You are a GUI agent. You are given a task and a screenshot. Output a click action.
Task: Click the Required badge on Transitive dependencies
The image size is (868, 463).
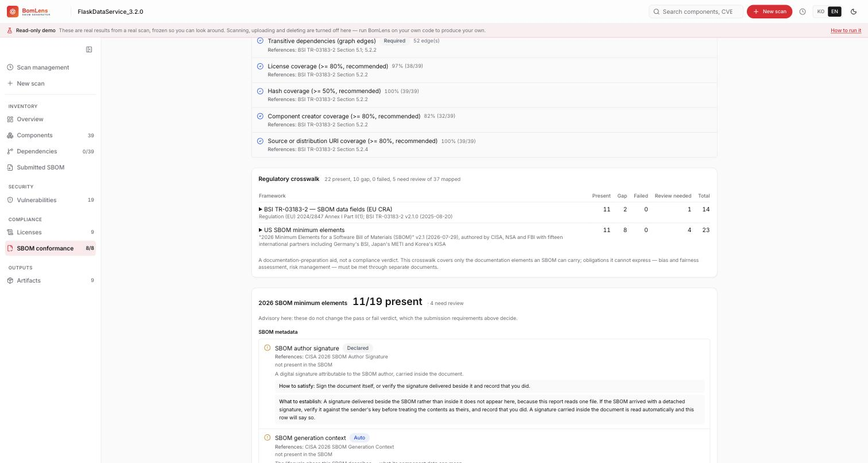click(394, 41)
